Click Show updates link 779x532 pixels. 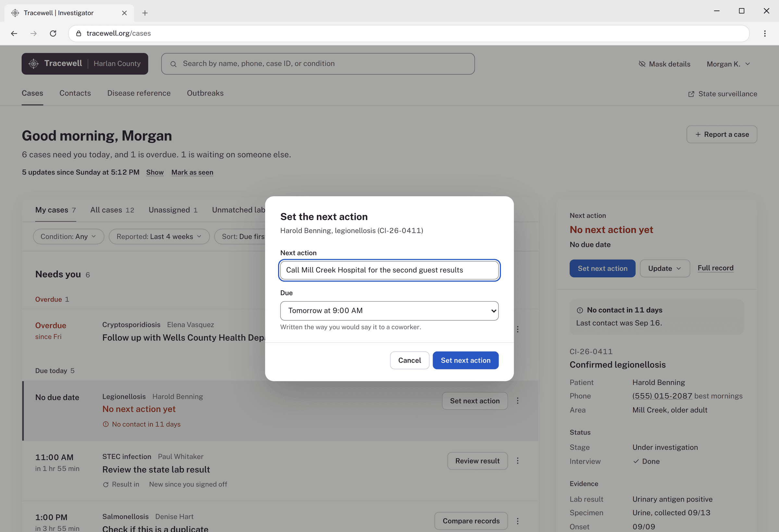(155, 172)
